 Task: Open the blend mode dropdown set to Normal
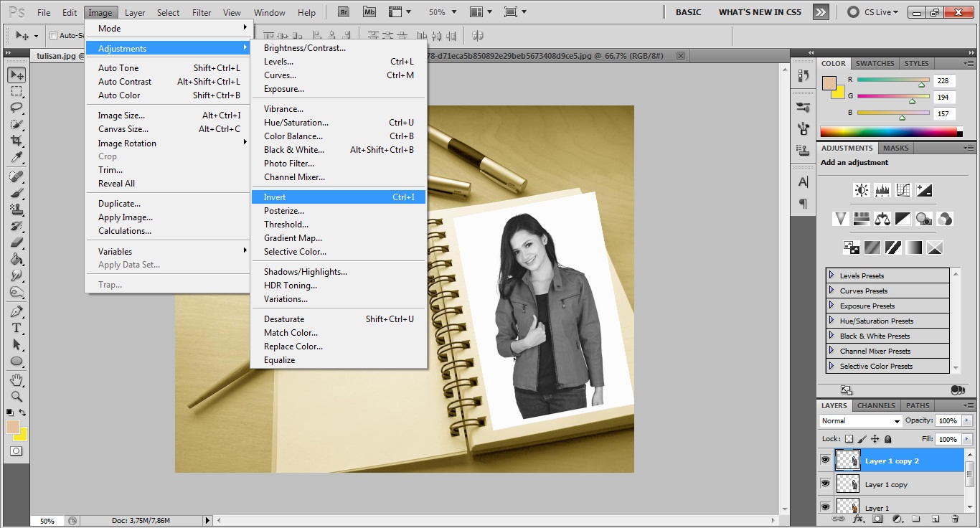pos(860,421)
